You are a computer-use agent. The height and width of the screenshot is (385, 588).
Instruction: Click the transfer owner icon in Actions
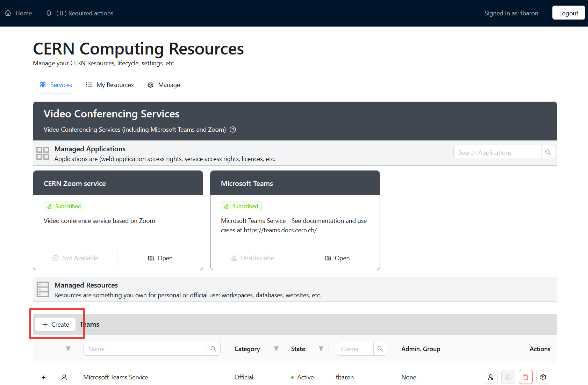491,377
